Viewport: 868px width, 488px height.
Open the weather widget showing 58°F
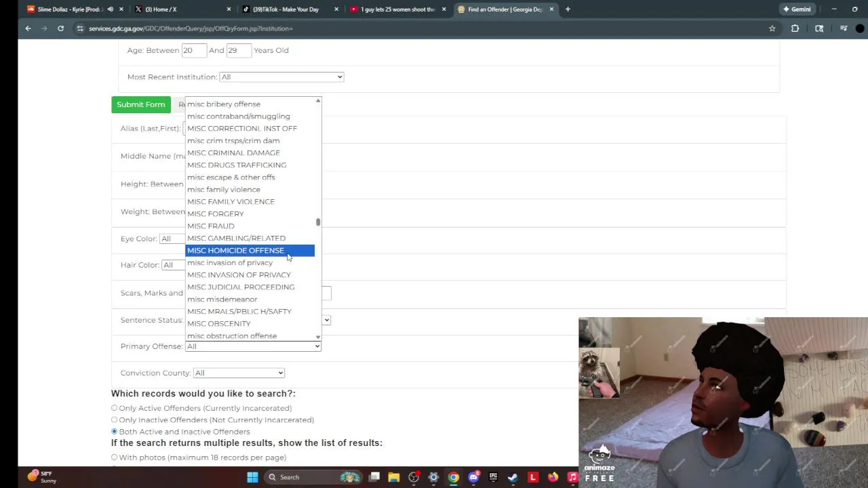click(x=41, y=477)
